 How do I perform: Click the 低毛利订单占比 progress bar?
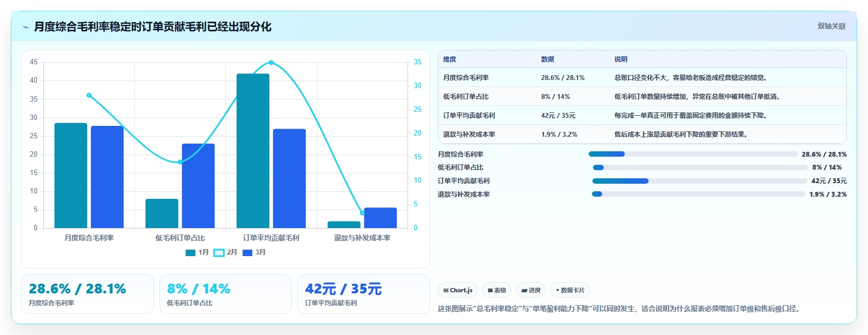pos(700,167)
